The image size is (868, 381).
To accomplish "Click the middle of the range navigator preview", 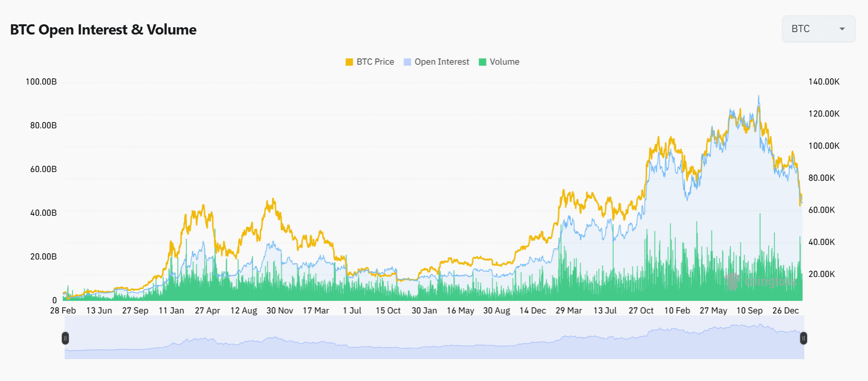I will tap(434, 338).
